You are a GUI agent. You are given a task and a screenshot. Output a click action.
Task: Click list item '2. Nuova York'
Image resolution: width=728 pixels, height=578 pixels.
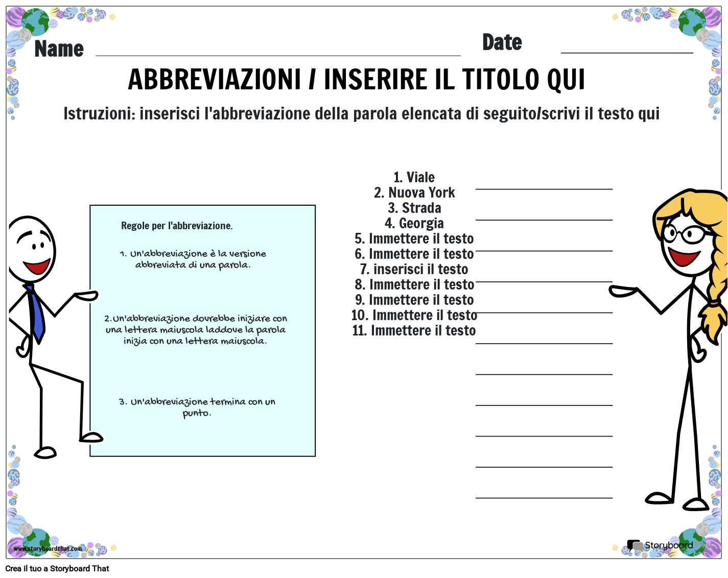point(414,192)
